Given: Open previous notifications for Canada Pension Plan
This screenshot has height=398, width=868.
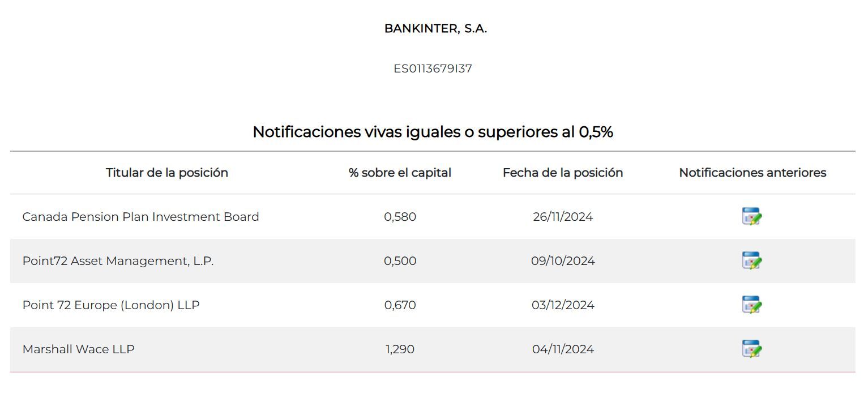Looking at the screenshot, I should 751,216.
